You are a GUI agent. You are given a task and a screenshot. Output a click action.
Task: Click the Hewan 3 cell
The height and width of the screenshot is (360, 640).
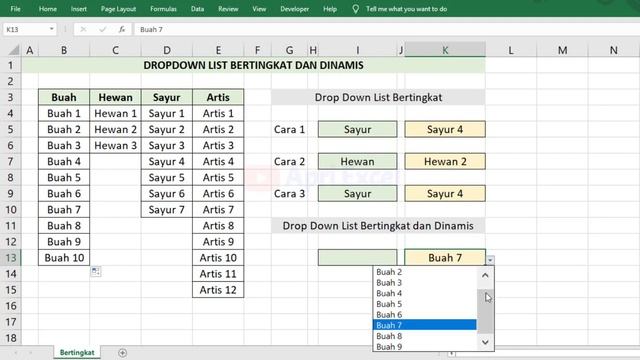pyautogui.click(x=116, y=145)
